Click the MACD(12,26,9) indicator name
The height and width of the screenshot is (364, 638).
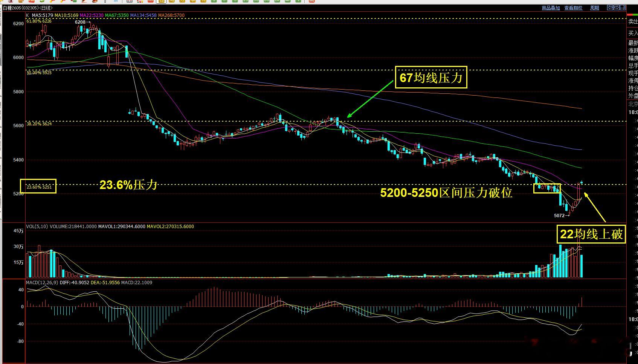[42, 283]
